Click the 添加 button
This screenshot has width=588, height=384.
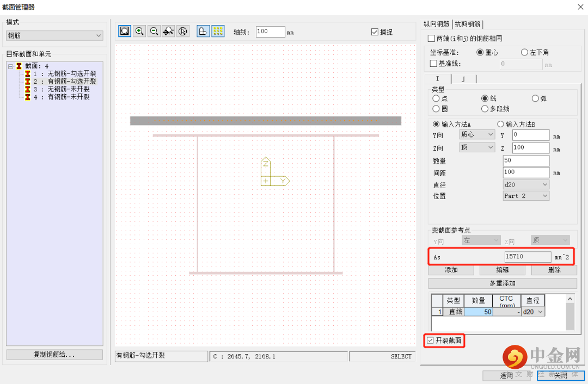click(x=451, y=270)
